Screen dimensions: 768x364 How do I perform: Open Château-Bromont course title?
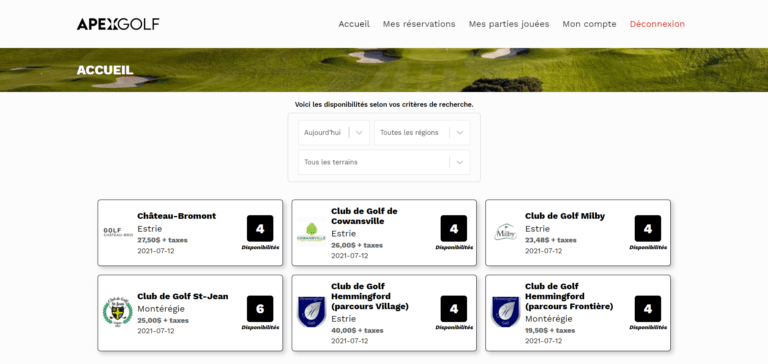[176, 216]
